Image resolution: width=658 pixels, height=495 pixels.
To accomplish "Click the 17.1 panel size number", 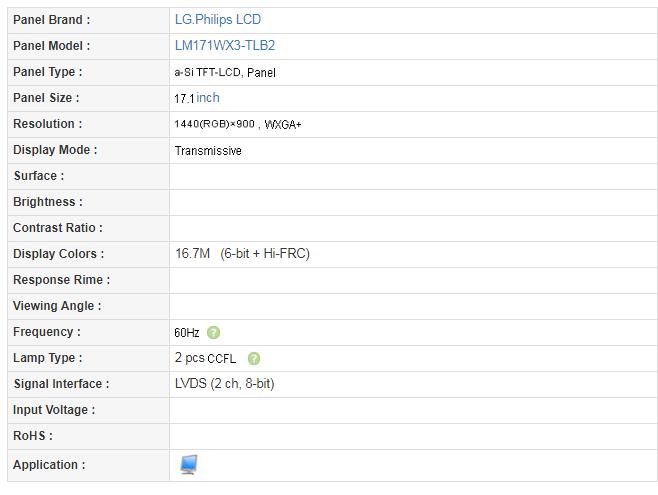I will pos(185,99).
